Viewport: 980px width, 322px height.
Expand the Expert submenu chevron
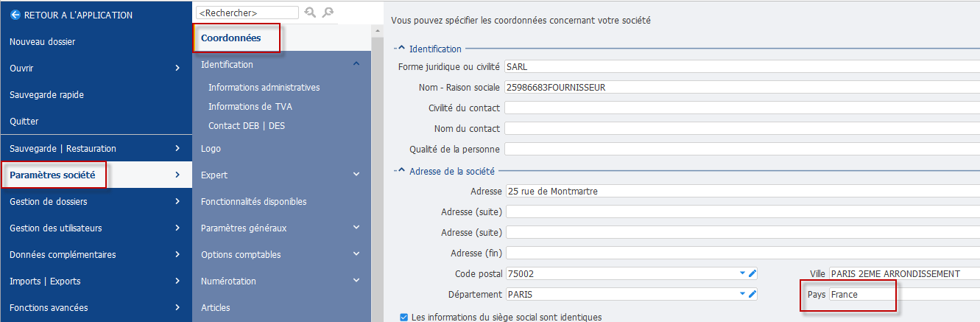[356, 175]
